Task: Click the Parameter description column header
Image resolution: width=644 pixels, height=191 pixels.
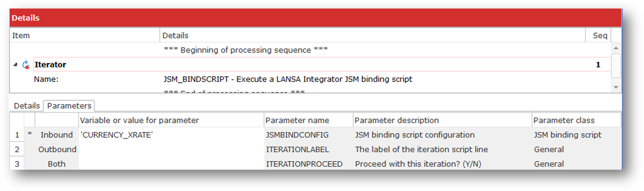Action: click(x=396, y=120)
